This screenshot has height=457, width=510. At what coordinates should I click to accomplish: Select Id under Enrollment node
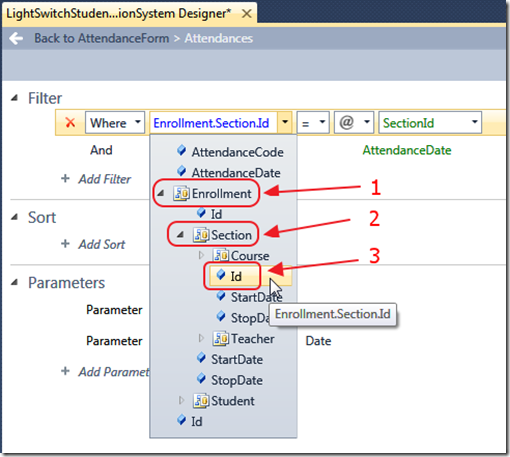[216, 214]
